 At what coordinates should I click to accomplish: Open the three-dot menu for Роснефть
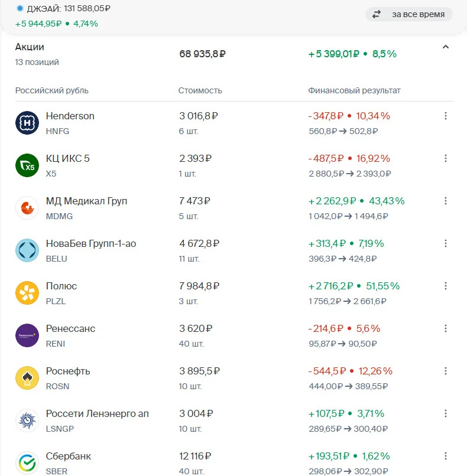pyautogui.click(x=446, y=371)
